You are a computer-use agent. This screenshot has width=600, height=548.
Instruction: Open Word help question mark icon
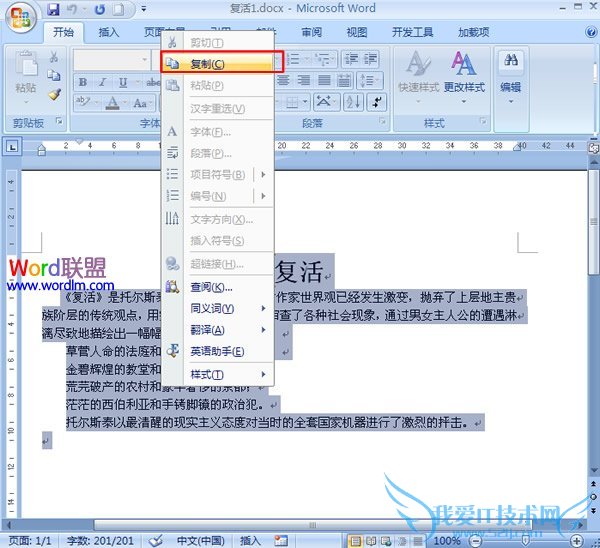[591, 32]
